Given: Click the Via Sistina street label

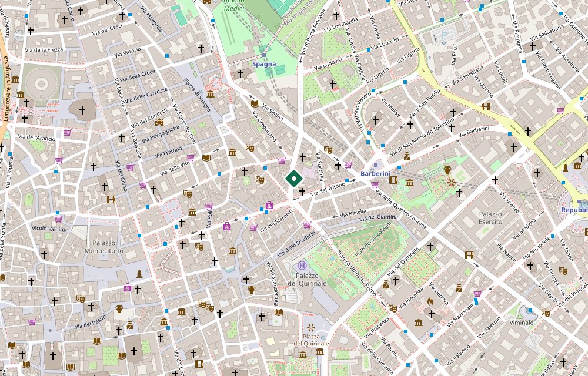Looking at the screenshot, I should 273,112.
